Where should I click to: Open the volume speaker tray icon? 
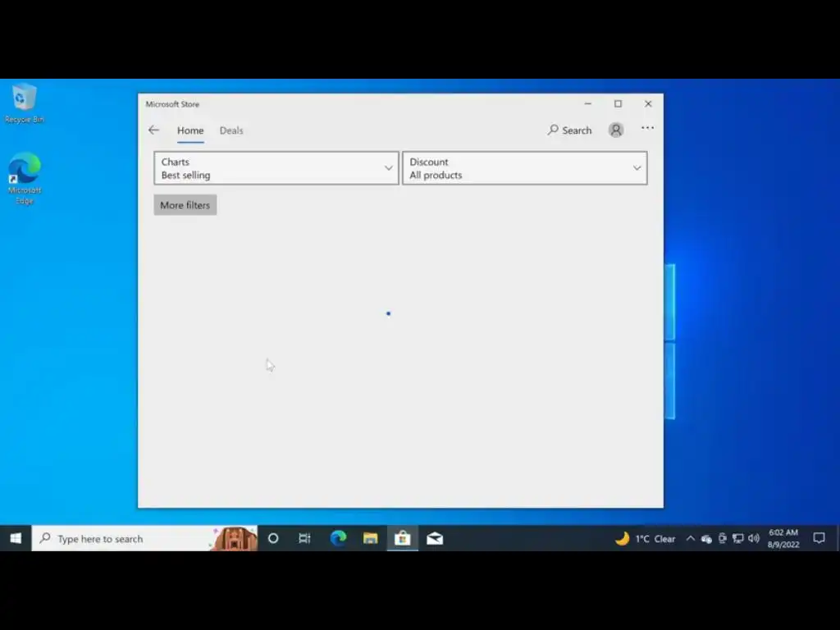(754, 539)
